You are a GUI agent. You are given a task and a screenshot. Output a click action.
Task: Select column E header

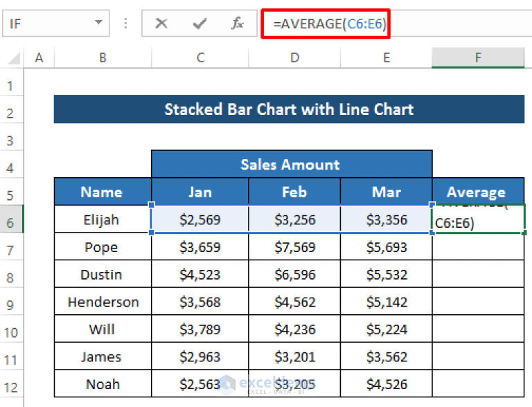click(386, 57)
